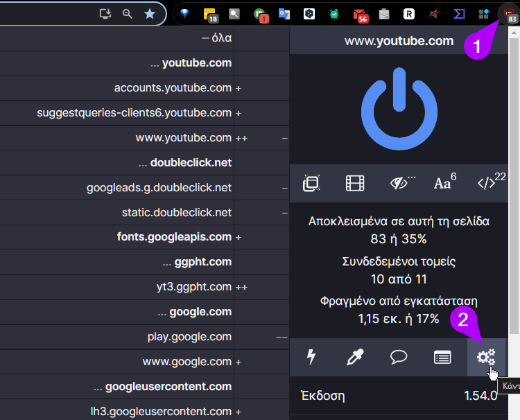Click 'Έκδοση 1.54.0' version row
This screenshot has width=520, height=420.
pos(399,396)
